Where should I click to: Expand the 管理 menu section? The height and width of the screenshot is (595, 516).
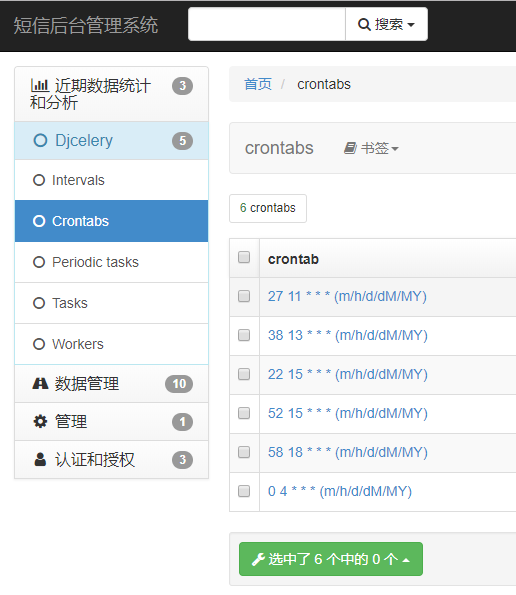pyautogui.click(x=112, y=422)
